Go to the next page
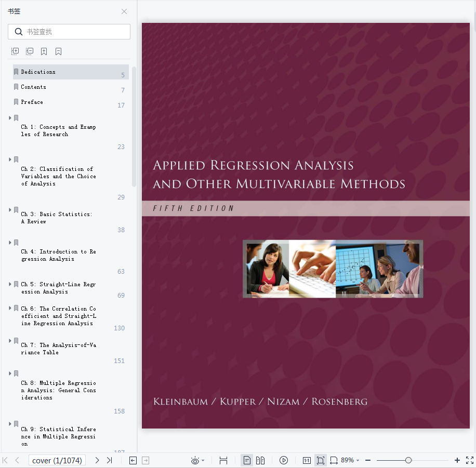The image size is (476, 468). pyautogui.click(x=97, y=460)
